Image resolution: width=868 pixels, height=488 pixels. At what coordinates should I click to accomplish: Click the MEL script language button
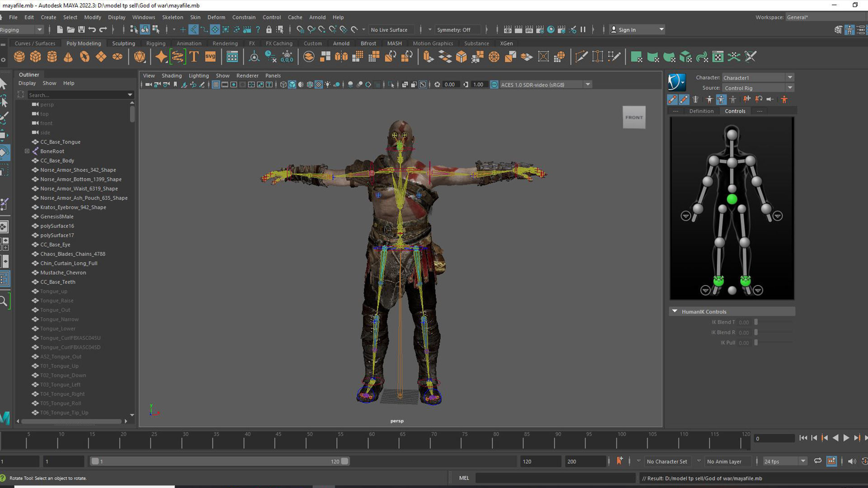click(464, 478)
